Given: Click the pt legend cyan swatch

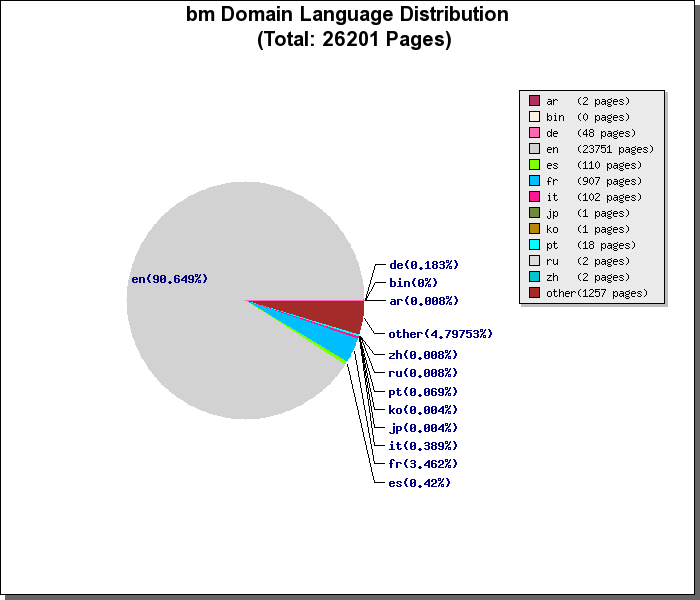Looking at the screenshot, I should tap(534, 245).
